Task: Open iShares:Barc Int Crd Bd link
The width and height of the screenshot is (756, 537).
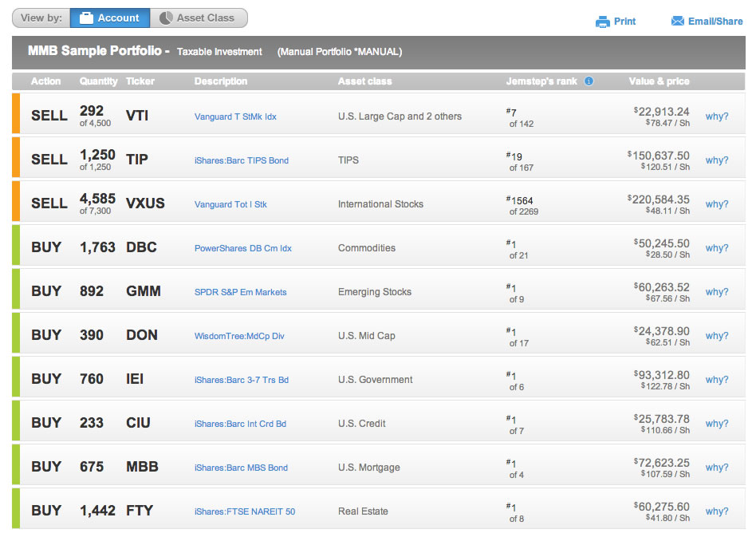Action: [240, 424]
